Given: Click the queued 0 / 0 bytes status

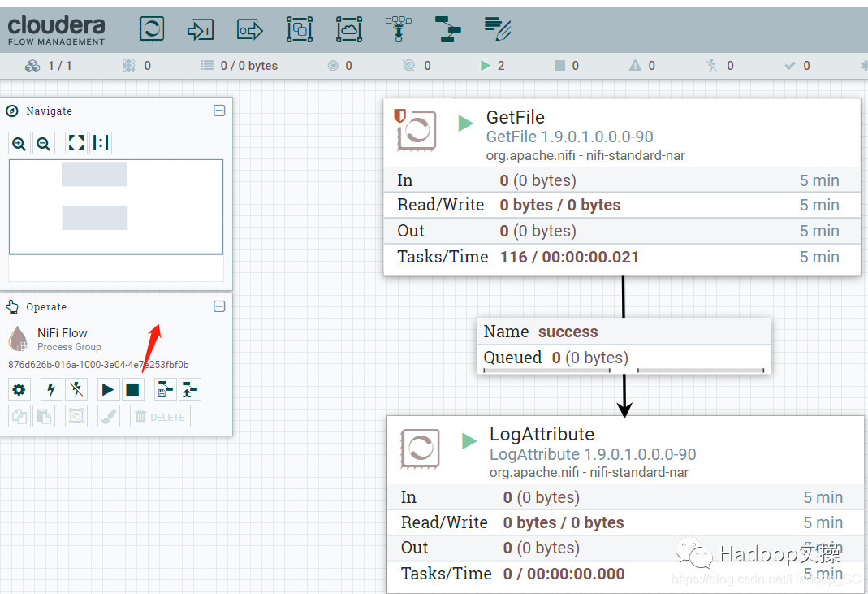Looking at the screenshot, I should (x=240, y=65).
